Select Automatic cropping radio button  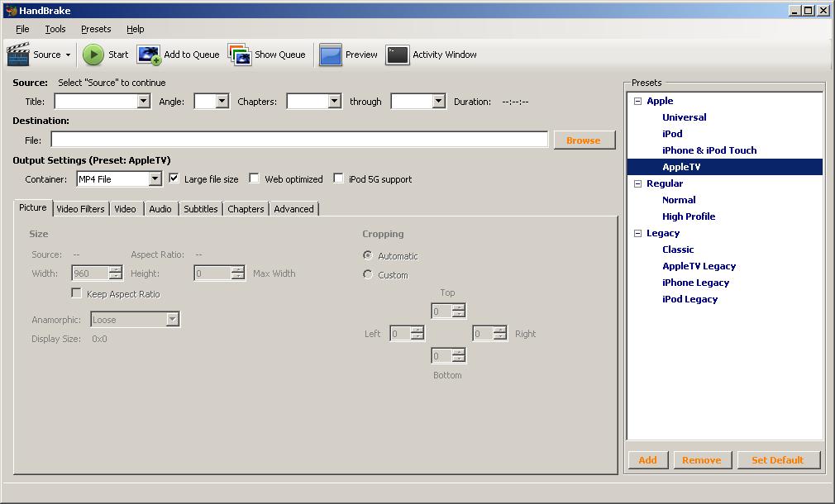point(367,255)
